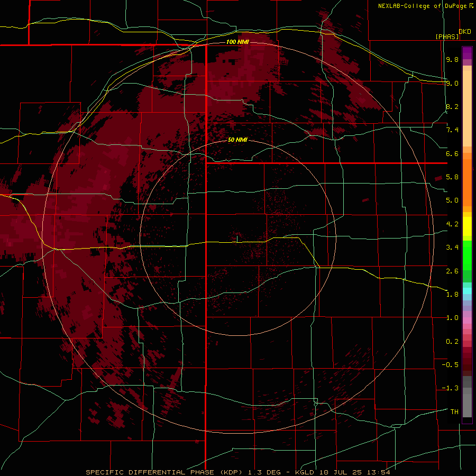Click the 9.8 color scale value

pos(452,60)
